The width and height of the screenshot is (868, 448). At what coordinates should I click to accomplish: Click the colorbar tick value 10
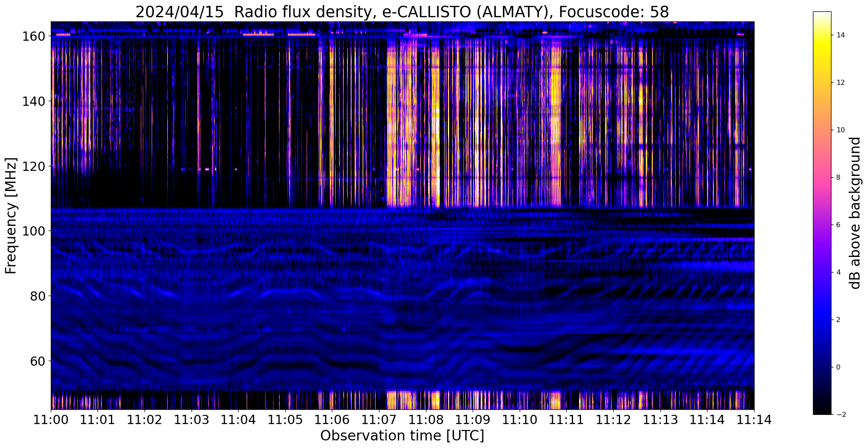pos(841,130)
